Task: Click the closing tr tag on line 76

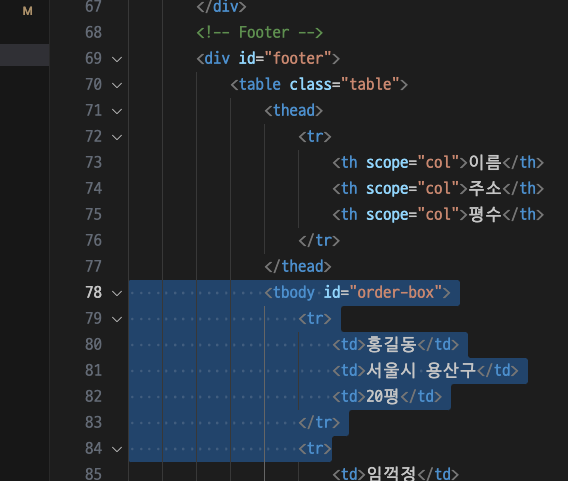Action: (319, 240)
